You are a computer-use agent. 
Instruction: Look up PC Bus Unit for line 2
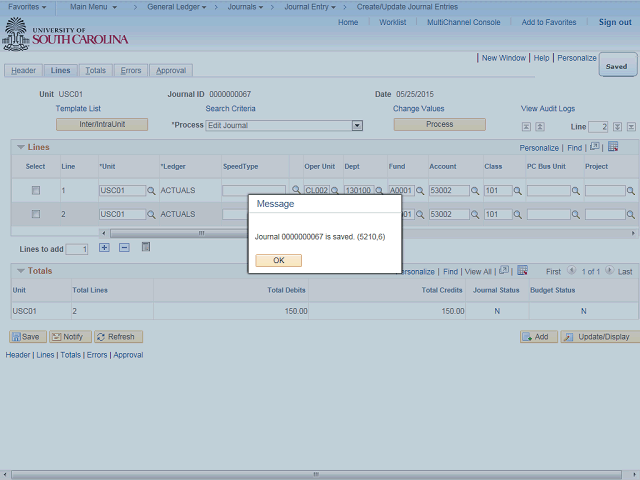576,214
